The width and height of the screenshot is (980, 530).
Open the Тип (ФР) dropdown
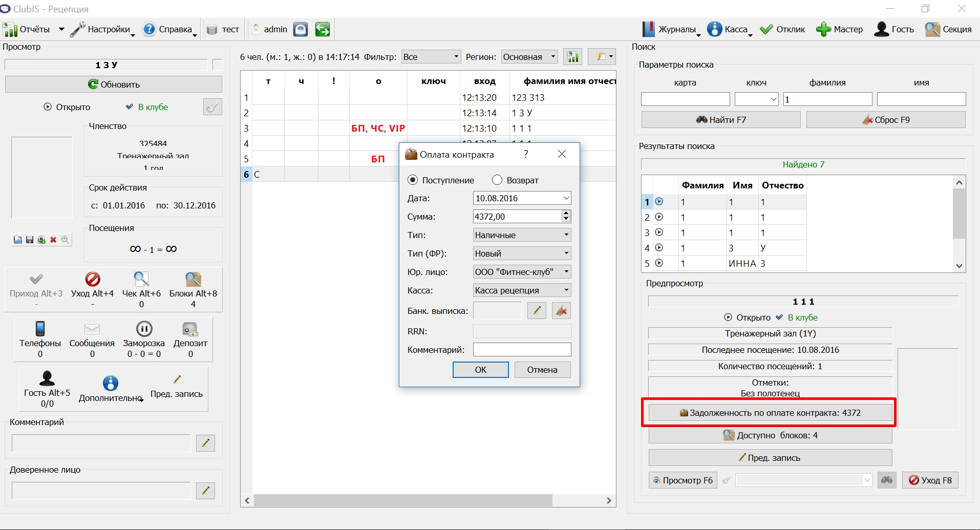522,253
